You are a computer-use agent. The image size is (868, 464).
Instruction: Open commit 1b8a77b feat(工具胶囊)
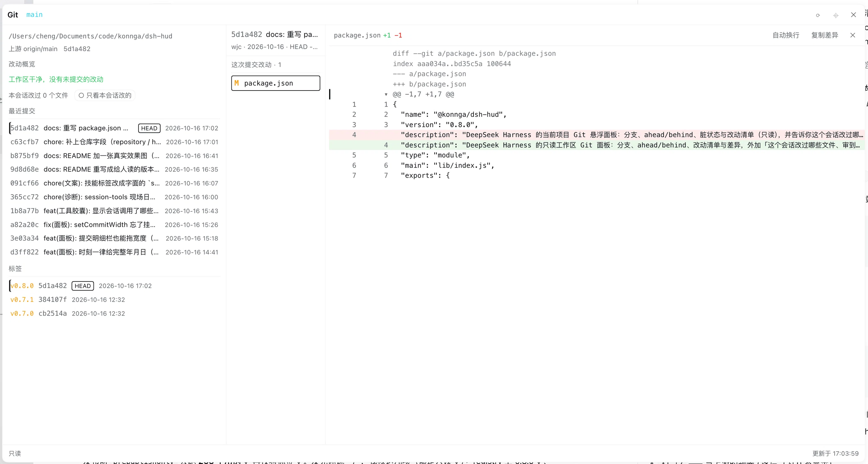[x=114, y=210]
